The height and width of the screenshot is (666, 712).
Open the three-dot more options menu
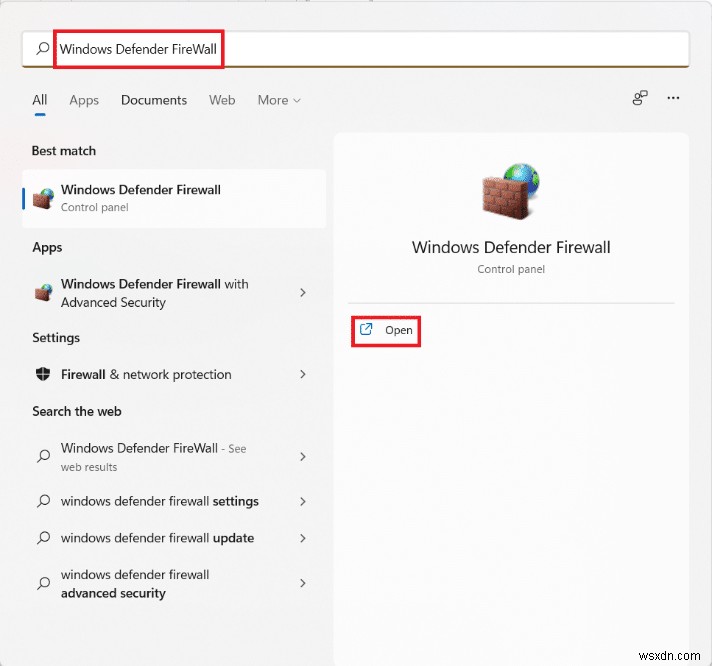(673, 98)
